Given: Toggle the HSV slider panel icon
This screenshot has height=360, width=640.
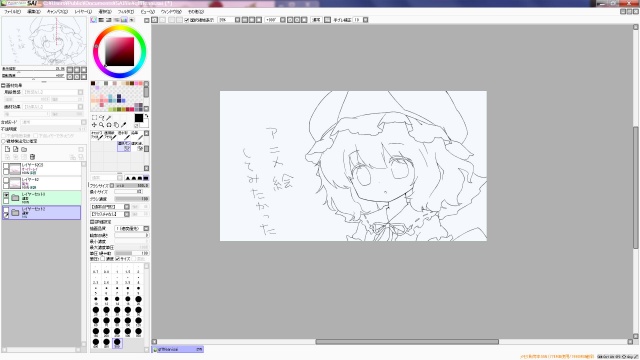Looking at the screenshot, I should click(x=109, y=20).
